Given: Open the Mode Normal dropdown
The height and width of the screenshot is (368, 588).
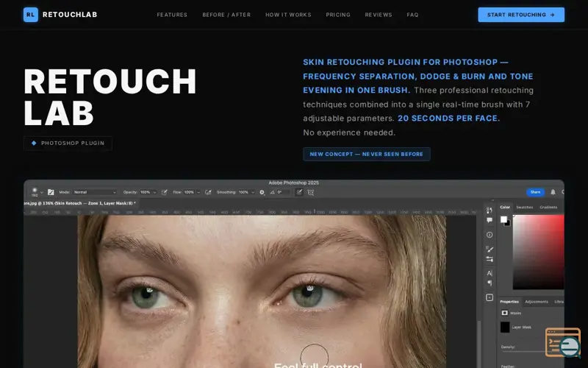Looking at the screenshot, I should [95, 192].
